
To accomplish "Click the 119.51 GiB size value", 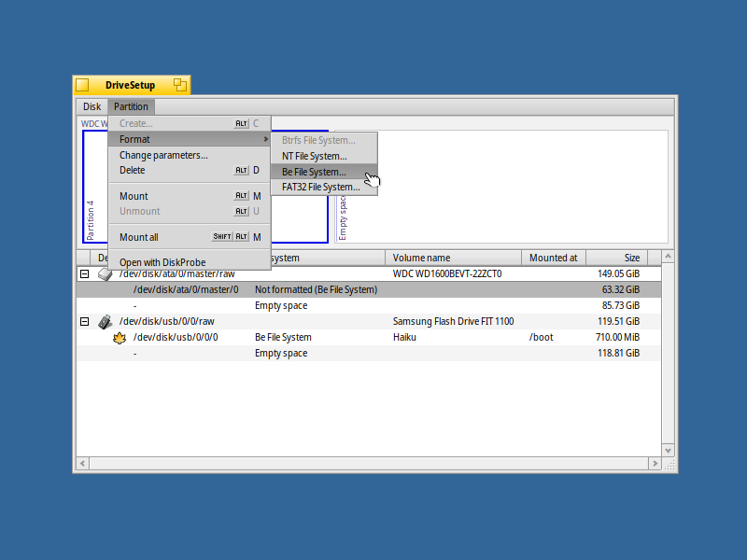I will click(x=618, y=321).
